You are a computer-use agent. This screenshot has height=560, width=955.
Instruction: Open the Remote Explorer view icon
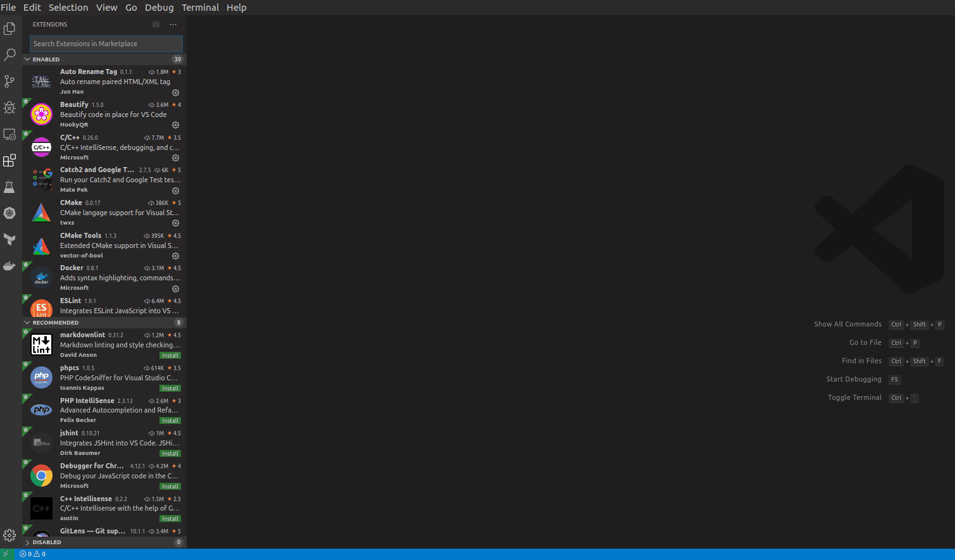[9, 134]
